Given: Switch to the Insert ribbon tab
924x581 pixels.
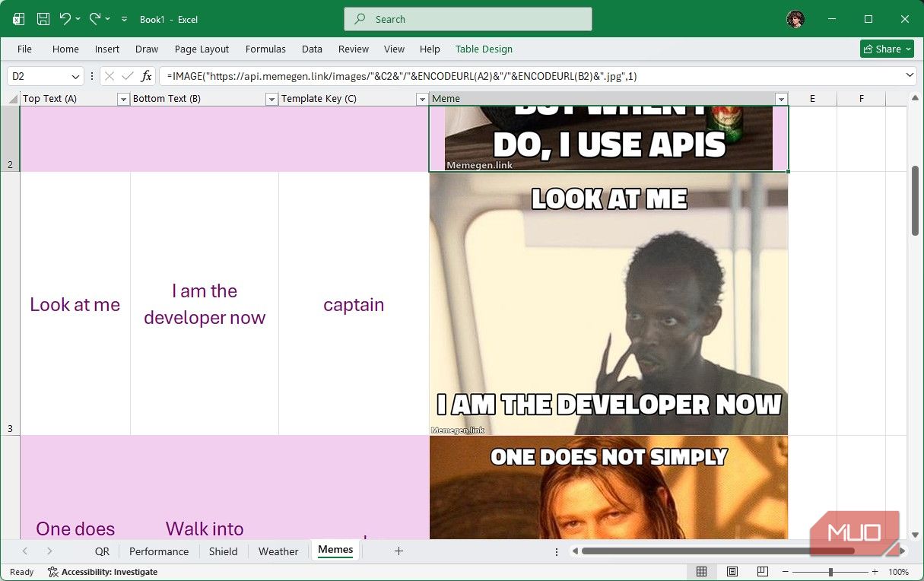Looking at the screenshot, I should click(107, 49).
